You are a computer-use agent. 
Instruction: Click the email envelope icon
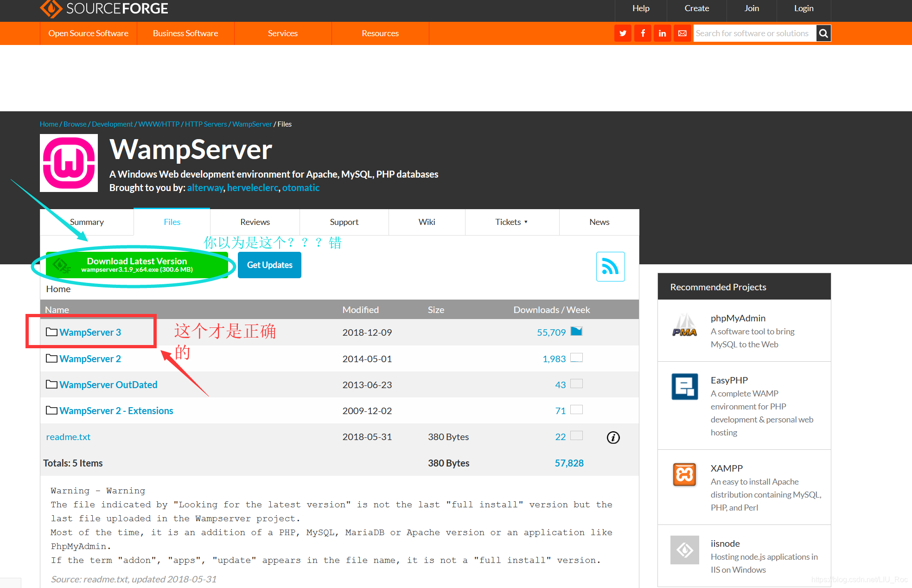click(682, 33)
